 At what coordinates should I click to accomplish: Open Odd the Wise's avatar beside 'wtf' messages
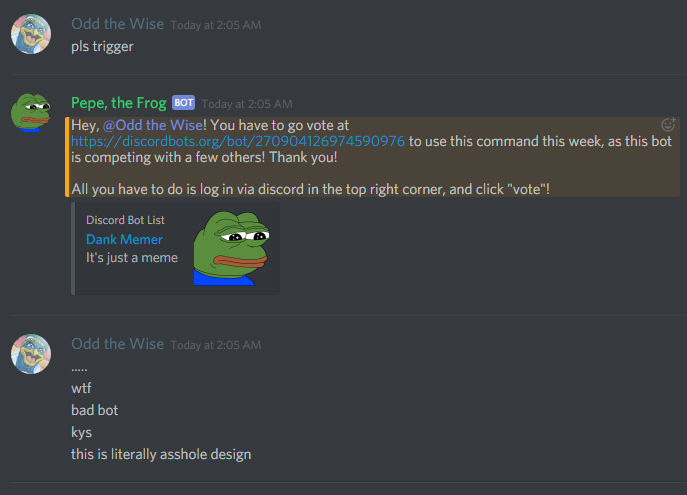tap(31, 354)
